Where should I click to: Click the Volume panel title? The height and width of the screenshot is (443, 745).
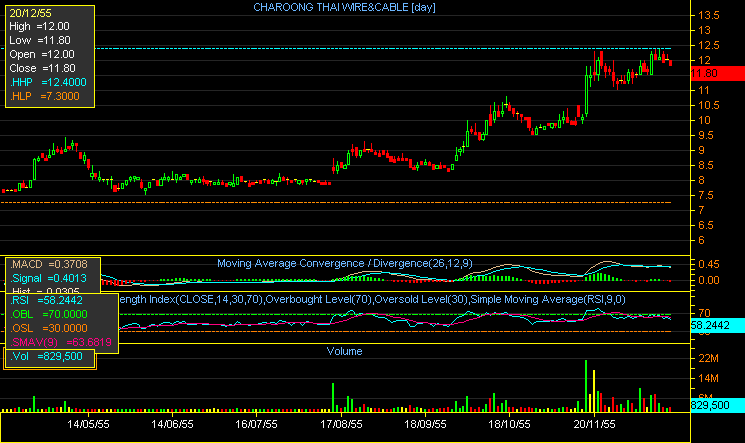[x=344, y=351]
